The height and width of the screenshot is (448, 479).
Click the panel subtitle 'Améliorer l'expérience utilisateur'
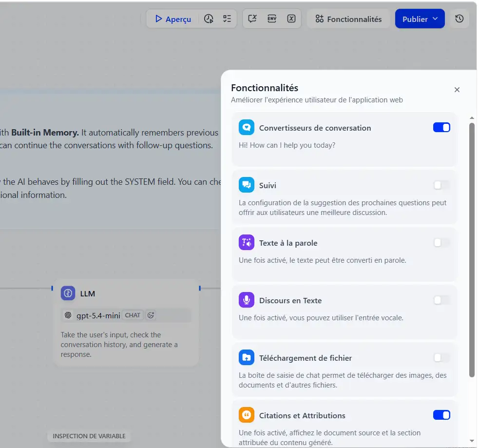pyautogui.click(x=317, y=100)
